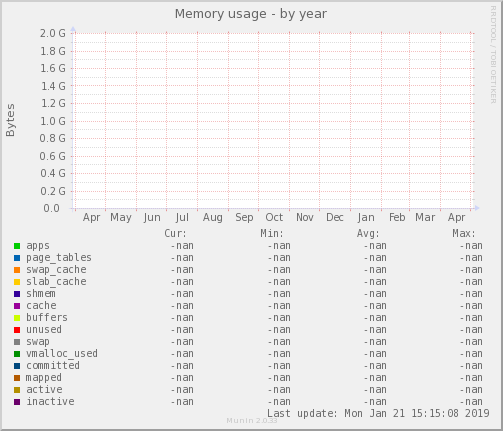Select the 'committed' legend label
This screenshot has width=503, height=431.
click(53, 366)
